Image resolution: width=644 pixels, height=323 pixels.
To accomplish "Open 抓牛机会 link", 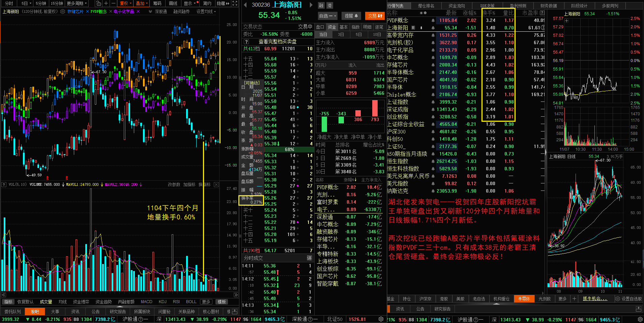I will click(595, 299).
